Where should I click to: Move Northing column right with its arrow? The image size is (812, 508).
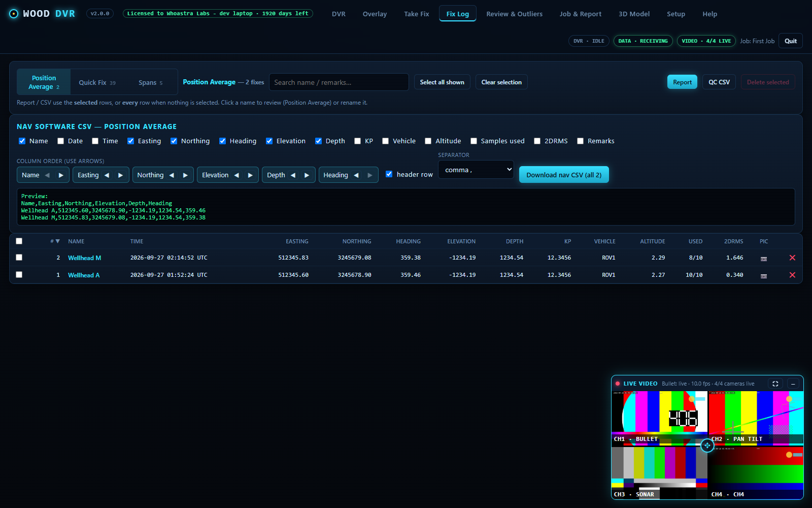click(185, 175)
